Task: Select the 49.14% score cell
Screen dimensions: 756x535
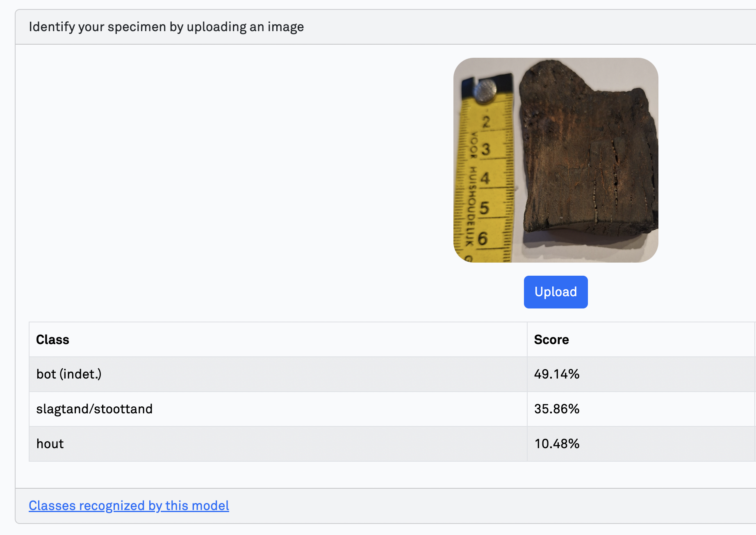Action: pyautogui.click(x=556, y=374)
